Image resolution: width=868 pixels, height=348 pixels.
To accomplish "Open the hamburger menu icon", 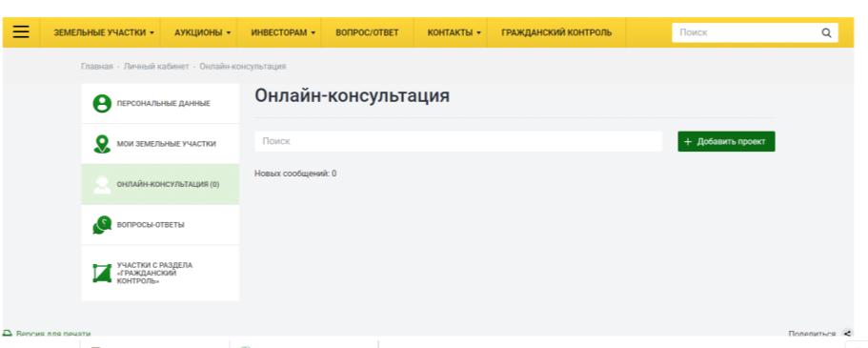I will coord(21,32).
